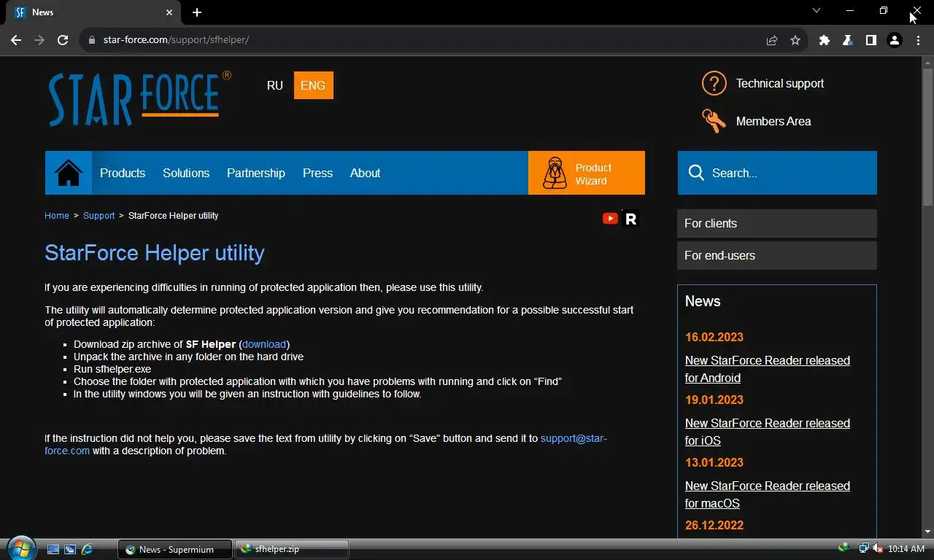This screenshot has height=560, width=934.
Task: Click the search magnifier icon
Action: click(x=696, y=173)
